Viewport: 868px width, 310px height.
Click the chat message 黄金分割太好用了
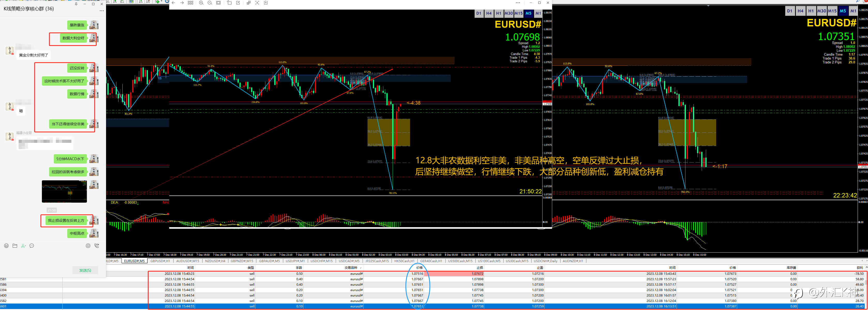point(34,55)
